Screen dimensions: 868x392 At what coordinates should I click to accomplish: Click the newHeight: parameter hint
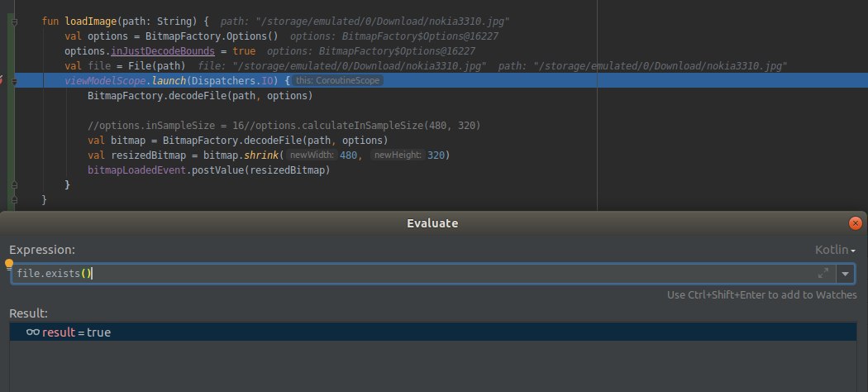398,155
